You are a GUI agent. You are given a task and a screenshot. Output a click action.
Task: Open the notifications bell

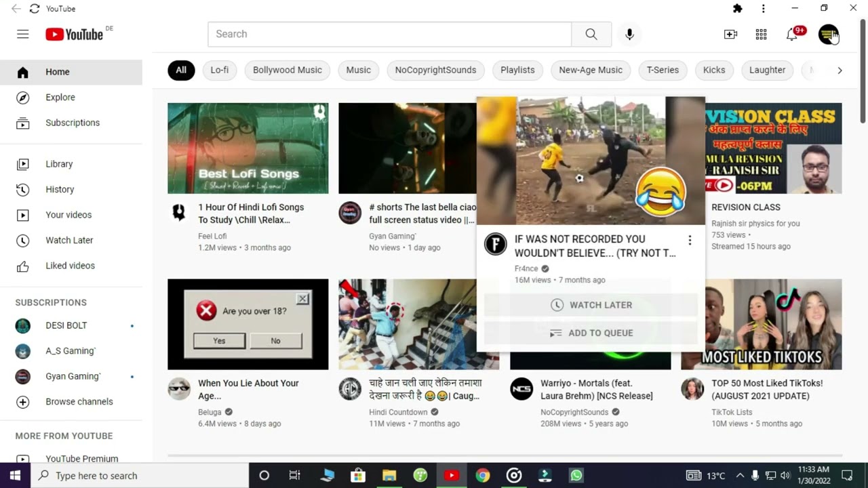coord(792,34)
